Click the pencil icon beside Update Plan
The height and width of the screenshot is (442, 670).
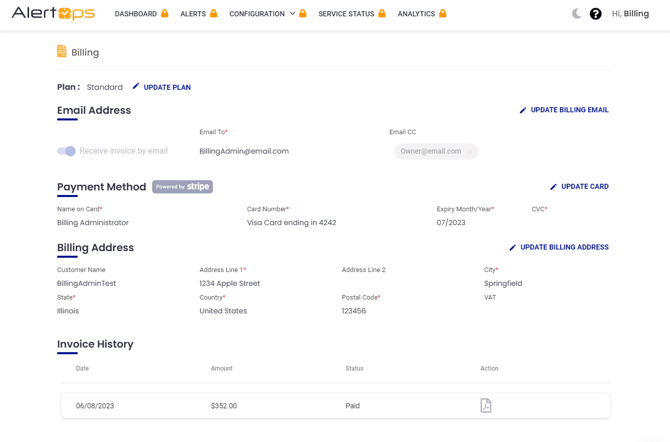point(136,87)
